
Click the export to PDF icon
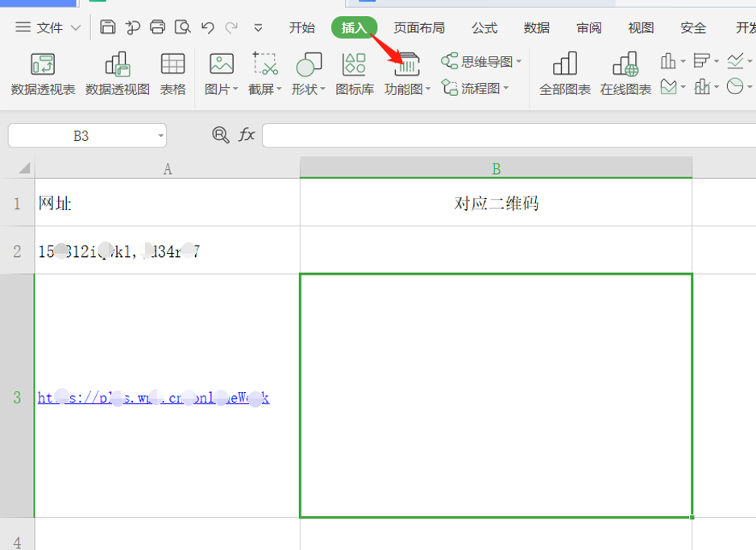(x=133, y=27)
